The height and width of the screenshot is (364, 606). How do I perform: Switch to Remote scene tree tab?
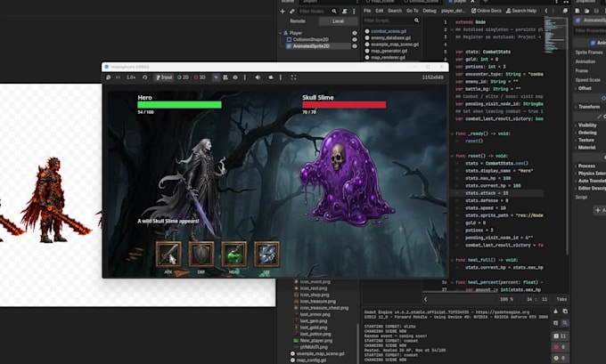[x=298, y=20]
